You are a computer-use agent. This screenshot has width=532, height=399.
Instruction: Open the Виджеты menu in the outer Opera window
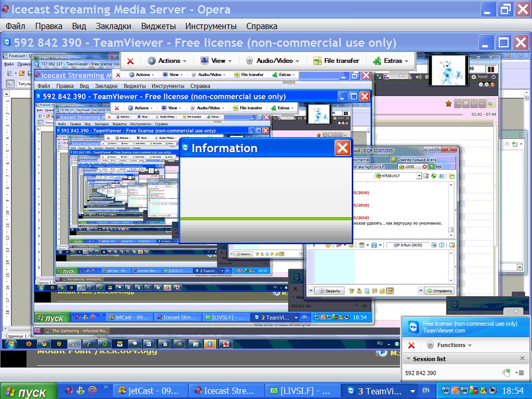[x=158, y=26]
